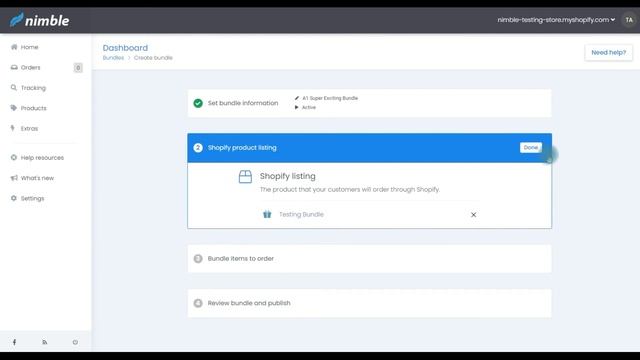This screenshot has width=640, height=360.
Task: Click the Products tag icon
Action: [14, 108]
